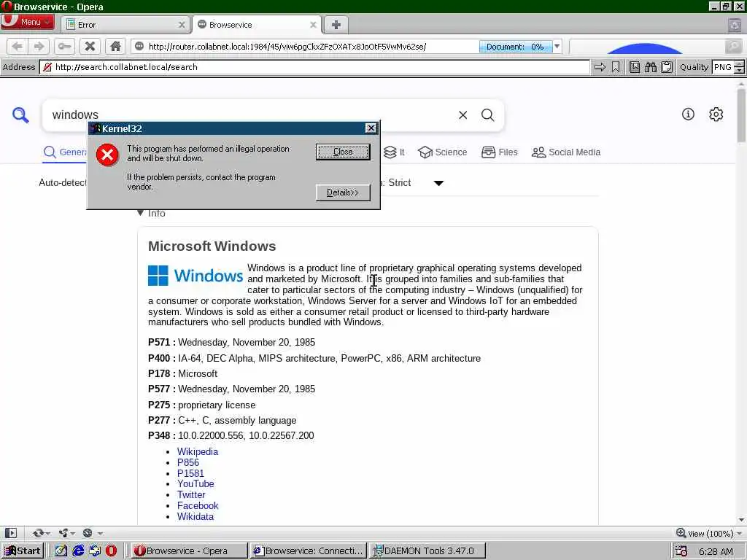
Task: Submit search with magnifier icon
Action: coord(487,114)
